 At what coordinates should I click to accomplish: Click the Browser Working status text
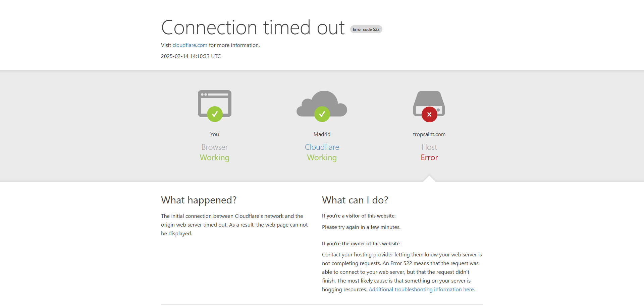point(215,158)
